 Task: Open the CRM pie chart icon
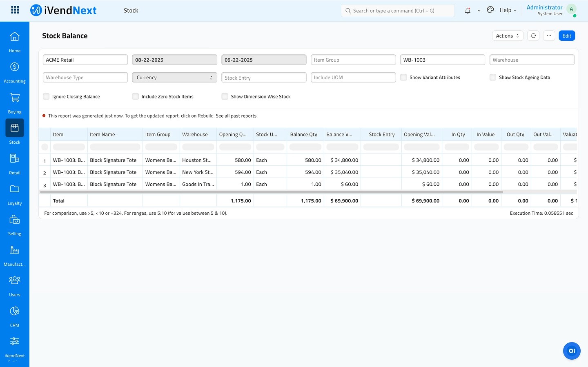pos(15,311)
